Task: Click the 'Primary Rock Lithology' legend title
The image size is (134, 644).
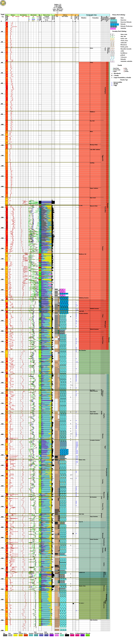Action: pos(119,15)
